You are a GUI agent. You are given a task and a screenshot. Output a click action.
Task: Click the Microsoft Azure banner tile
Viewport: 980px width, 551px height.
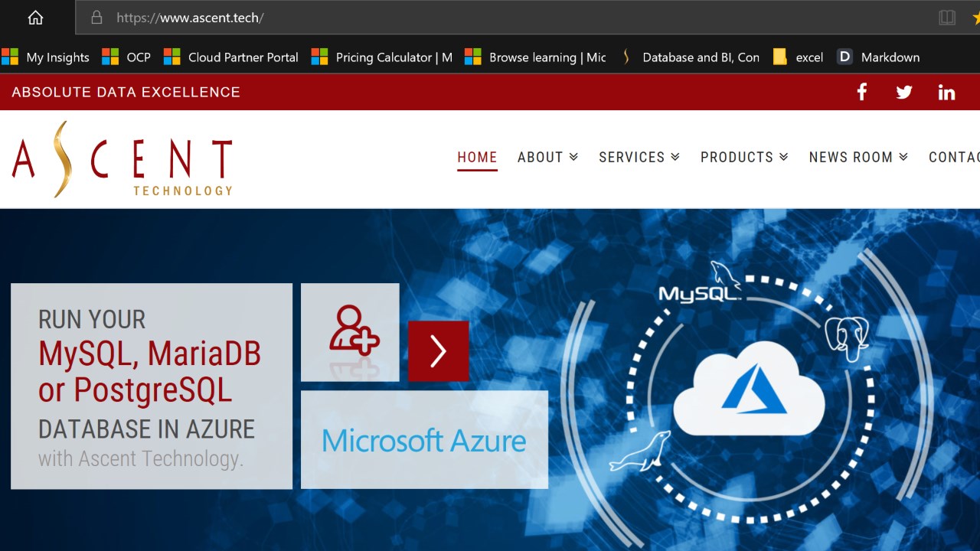click(424, 440)
